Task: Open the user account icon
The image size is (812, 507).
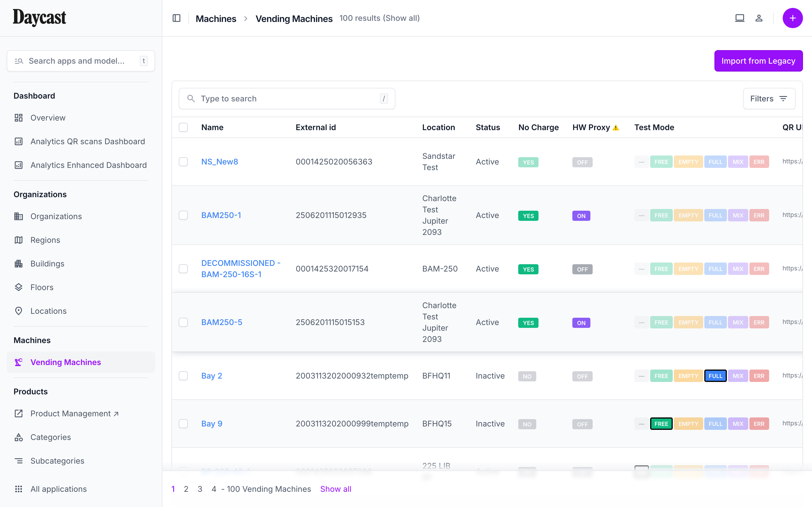Action: click(x=759, y=18)
